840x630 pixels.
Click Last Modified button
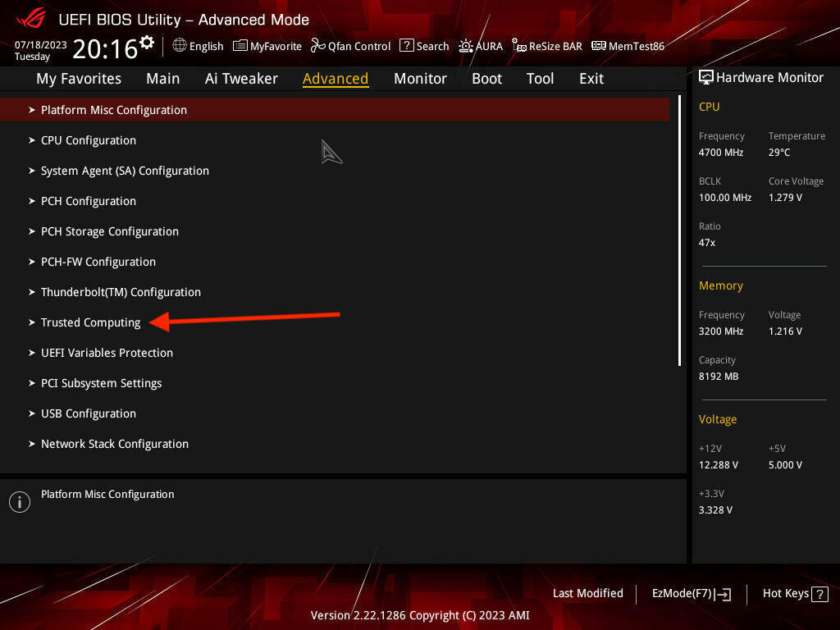coord(587,593)
